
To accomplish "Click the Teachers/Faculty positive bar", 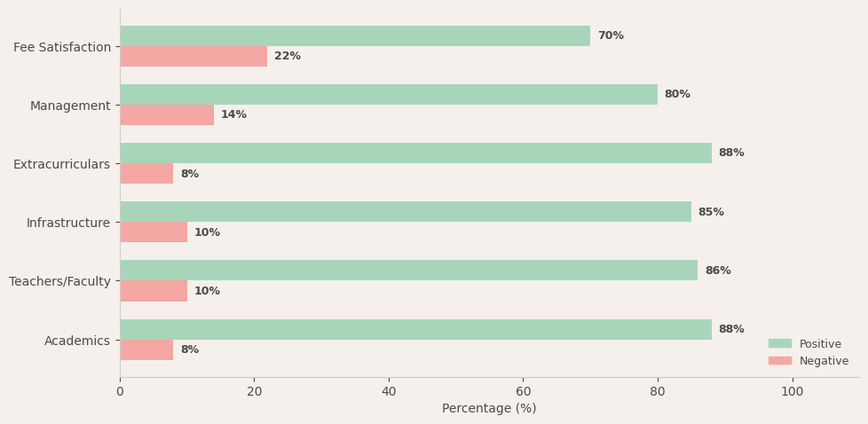I will (408, 271).
